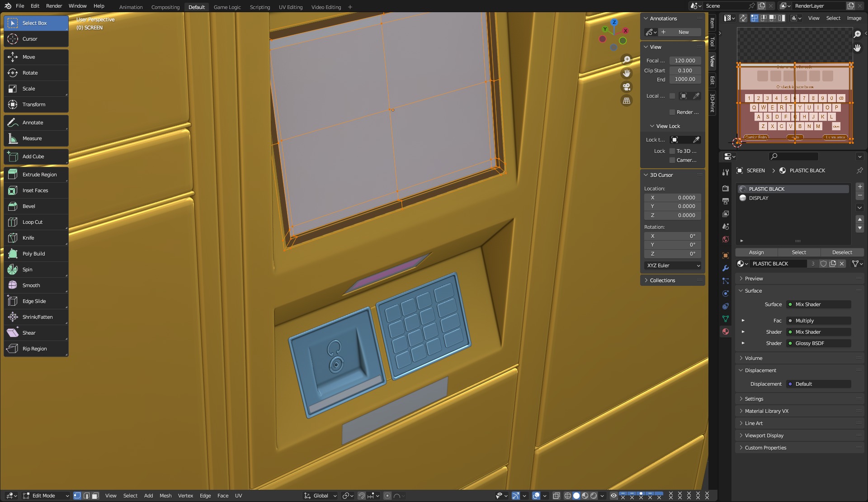Image resolution: width=868 pixels, height=502 pixels.
Task: Click New annotation button
Action: (x=680, y=32)
